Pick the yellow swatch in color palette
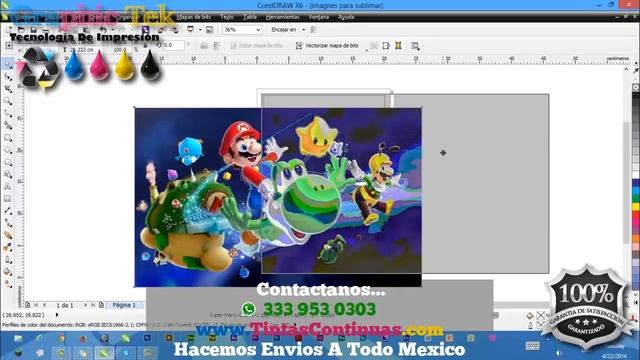The image size is (640, 360). tap(636, 207)
